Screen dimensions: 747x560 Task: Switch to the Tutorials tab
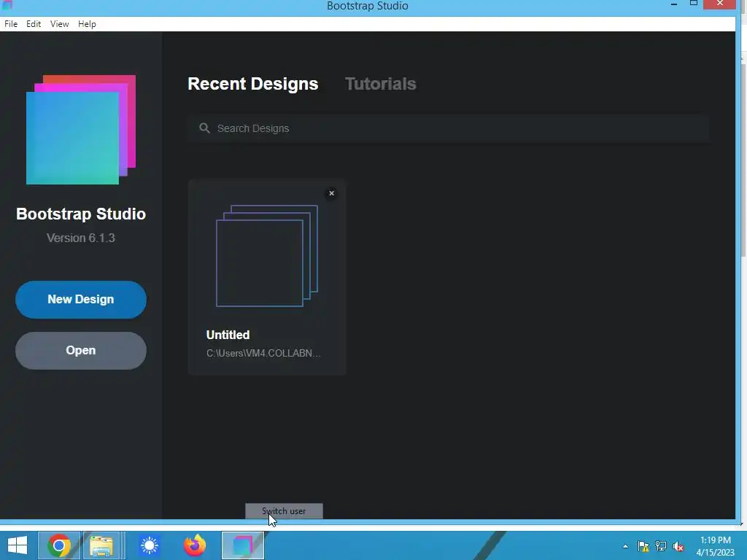[380, 84]
